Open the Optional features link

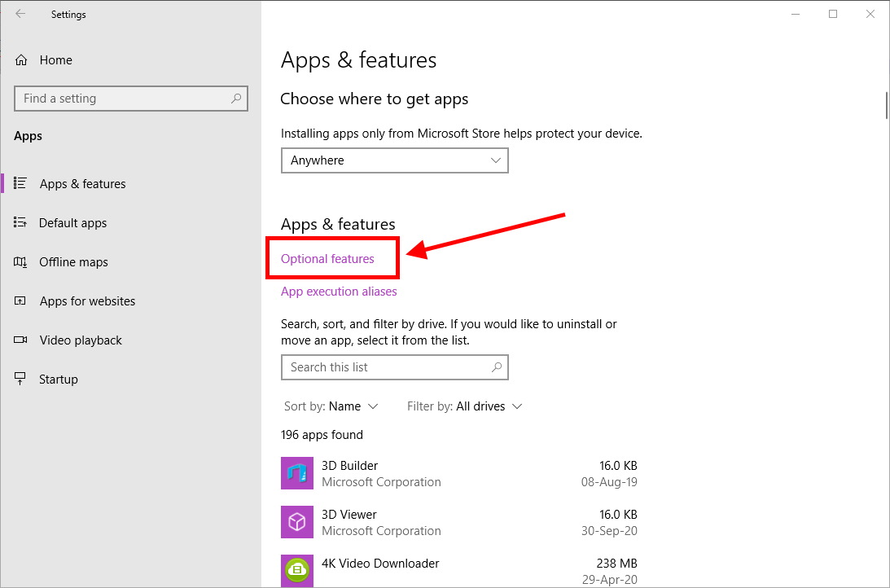click(327, 259)
